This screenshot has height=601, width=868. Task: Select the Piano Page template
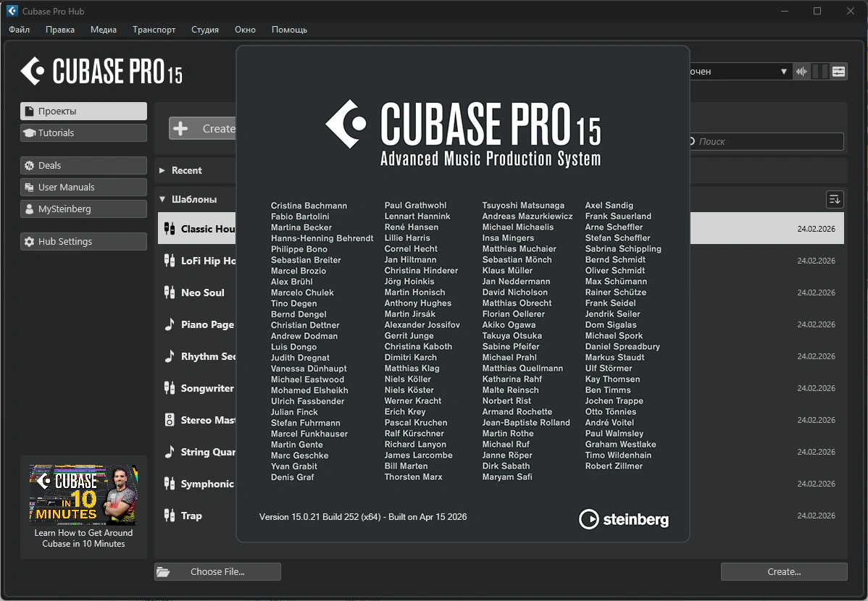point(501,324)
